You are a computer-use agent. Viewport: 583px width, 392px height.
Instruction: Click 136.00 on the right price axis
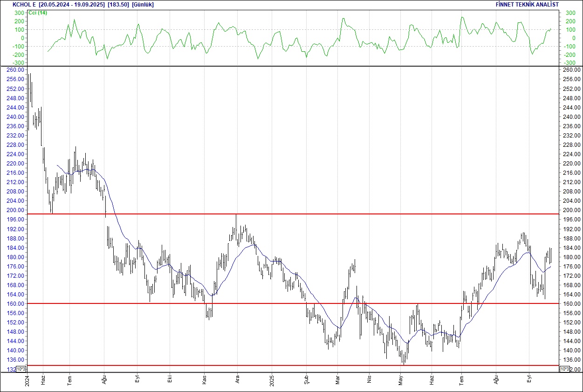tap(571, 360)
